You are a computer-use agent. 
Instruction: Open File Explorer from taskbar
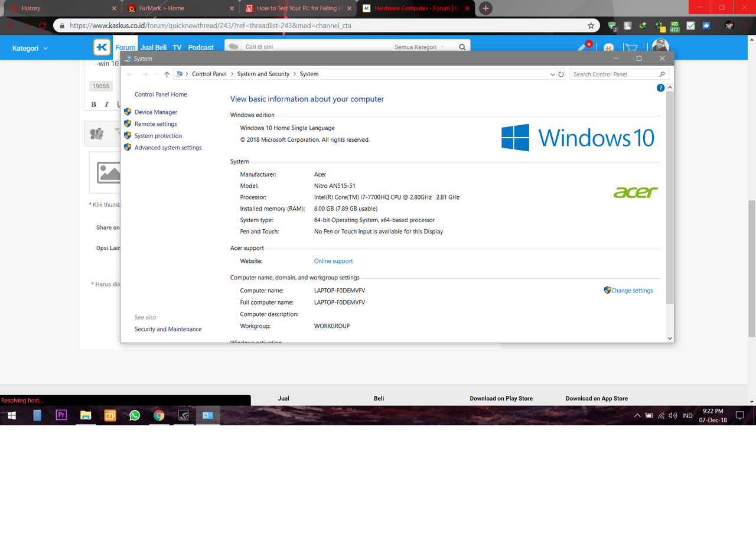86,415
